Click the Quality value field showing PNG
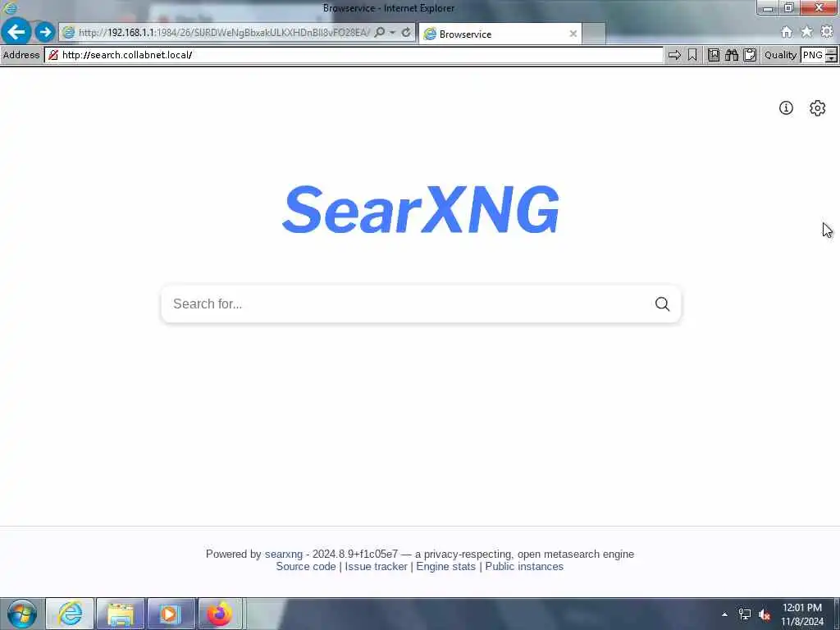This screenshot has width=840, height=630. click(813, 55)
